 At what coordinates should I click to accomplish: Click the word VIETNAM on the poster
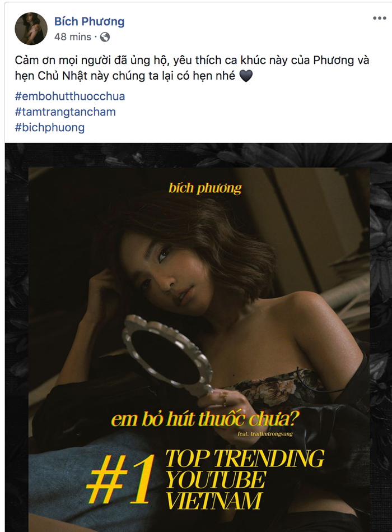214,500
